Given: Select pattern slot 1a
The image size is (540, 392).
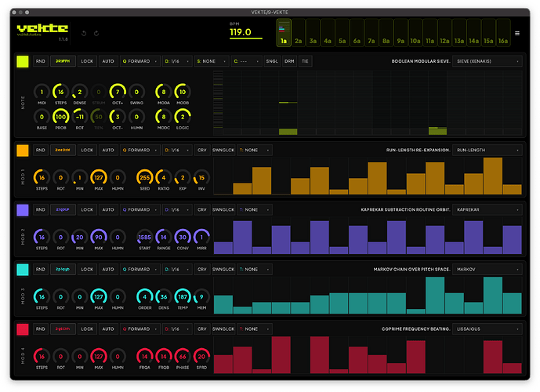Looking at the screenshot, I should (x=284, y=33).
